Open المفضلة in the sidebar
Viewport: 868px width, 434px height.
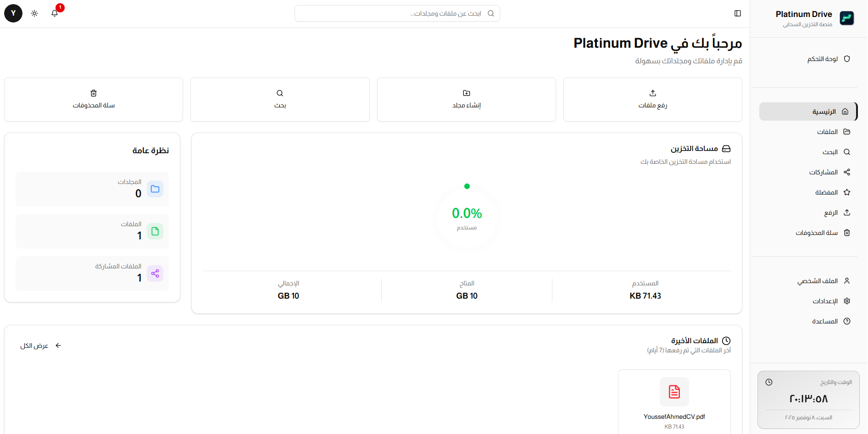[x=808, y=192]
